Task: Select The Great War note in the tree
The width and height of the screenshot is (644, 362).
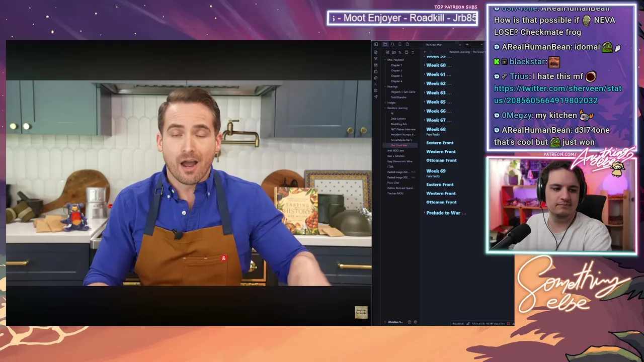Action: (x=399, y=145)
